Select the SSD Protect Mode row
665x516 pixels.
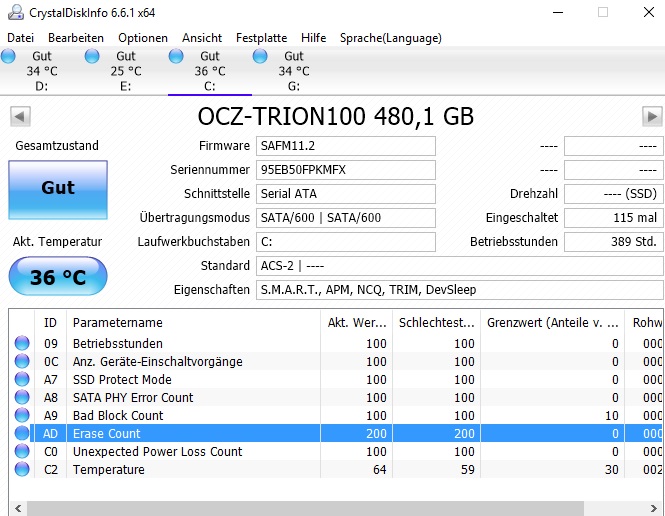click(336, 379)
